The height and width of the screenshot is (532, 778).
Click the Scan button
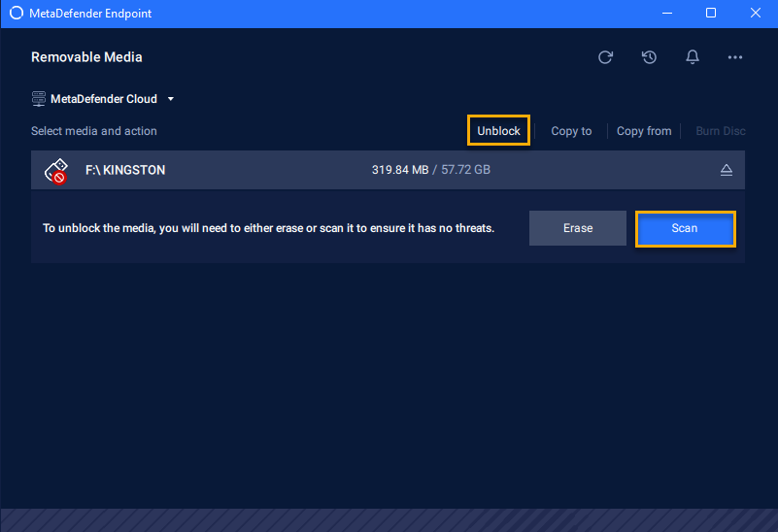coord(685,228)
